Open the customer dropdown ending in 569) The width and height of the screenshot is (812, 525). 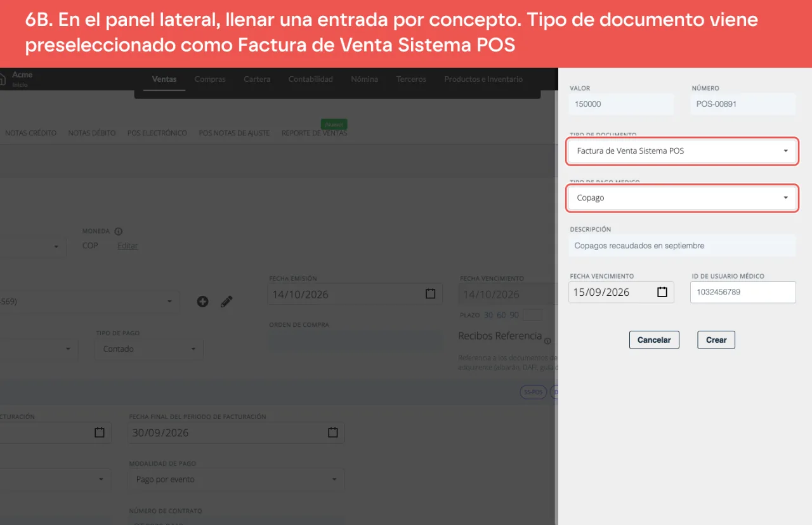pos(89,302)
